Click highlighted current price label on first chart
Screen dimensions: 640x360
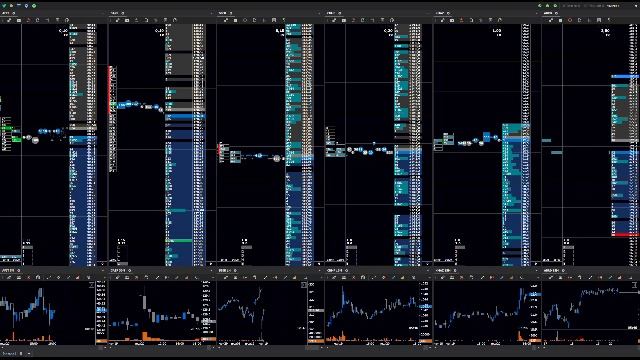[101, 311]
